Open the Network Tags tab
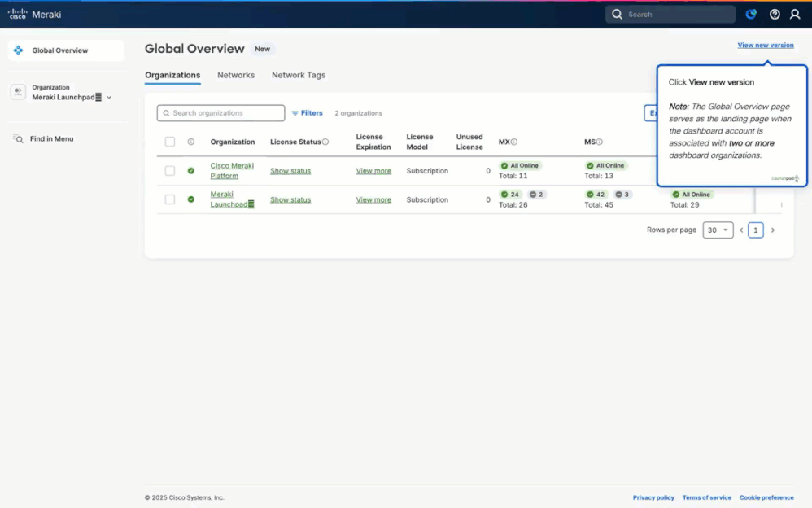Image resolution: width=812 pixels, height=508 pixels. [298, 74]
